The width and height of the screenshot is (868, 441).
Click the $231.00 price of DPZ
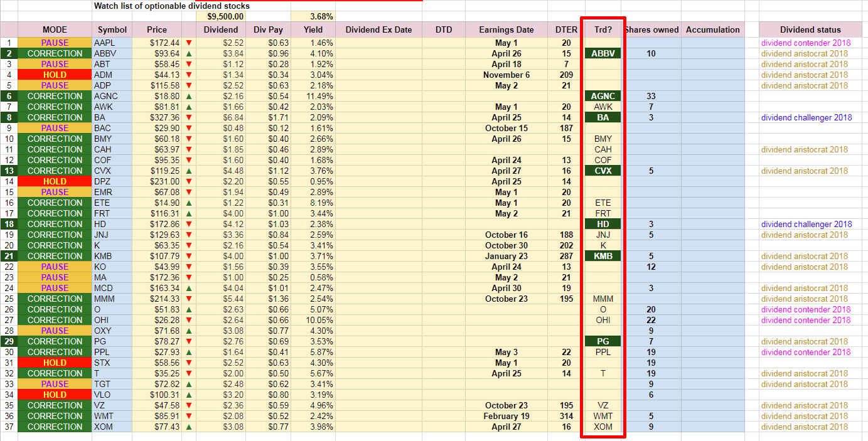[x=157, y=181]
